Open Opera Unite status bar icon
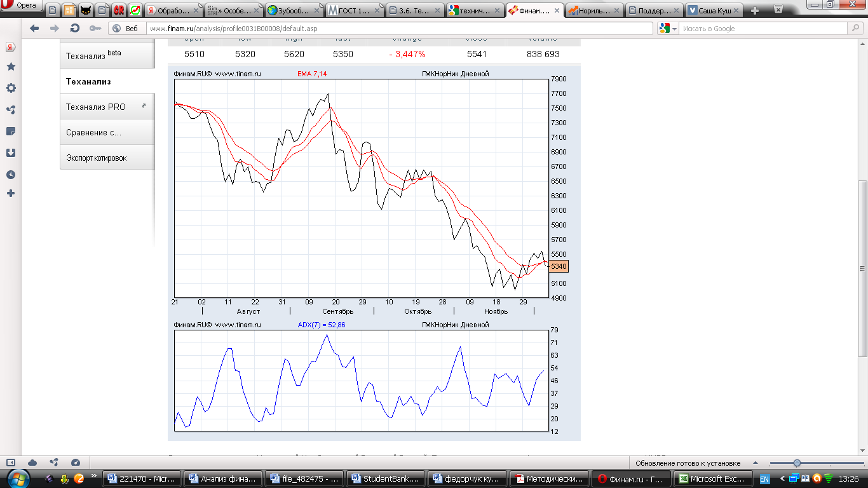 tap(54, 463)
